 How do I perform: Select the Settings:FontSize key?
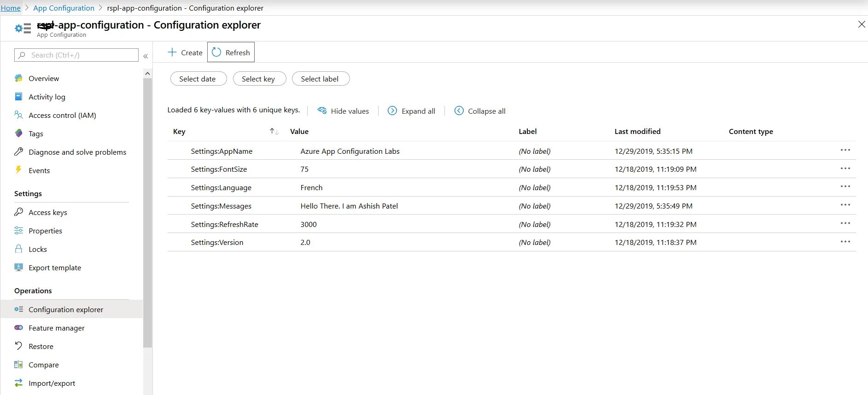click(219, 169)
